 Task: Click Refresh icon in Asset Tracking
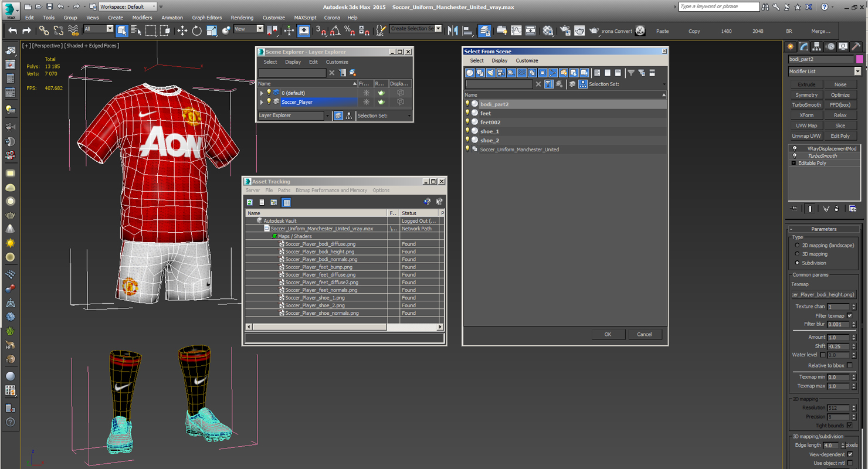click(x=250, y=202)
